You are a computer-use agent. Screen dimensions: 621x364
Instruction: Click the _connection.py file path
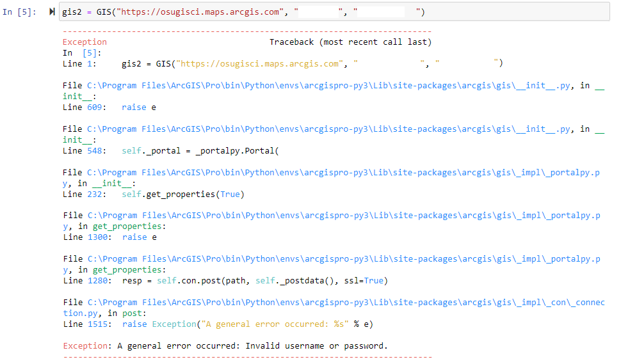[334, 308]
